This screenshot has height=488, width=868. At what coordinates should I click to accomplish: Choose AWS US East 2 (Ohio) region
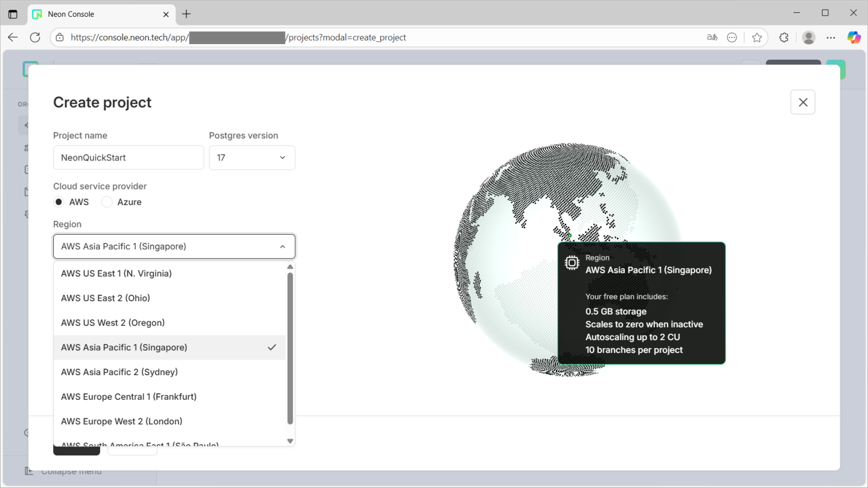click(106, 299)
